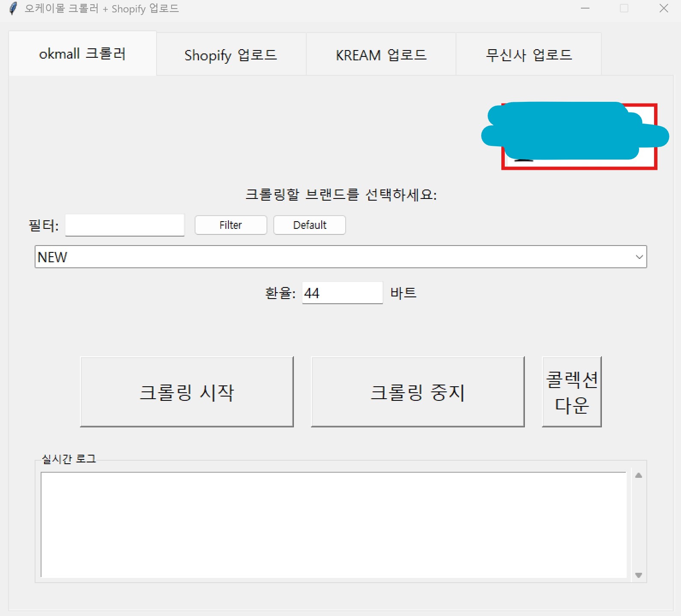The height and width of the screenshot is (616, 681).
Task: Switch to the okmall 크롤러 tab
Action: pos(83,54)
